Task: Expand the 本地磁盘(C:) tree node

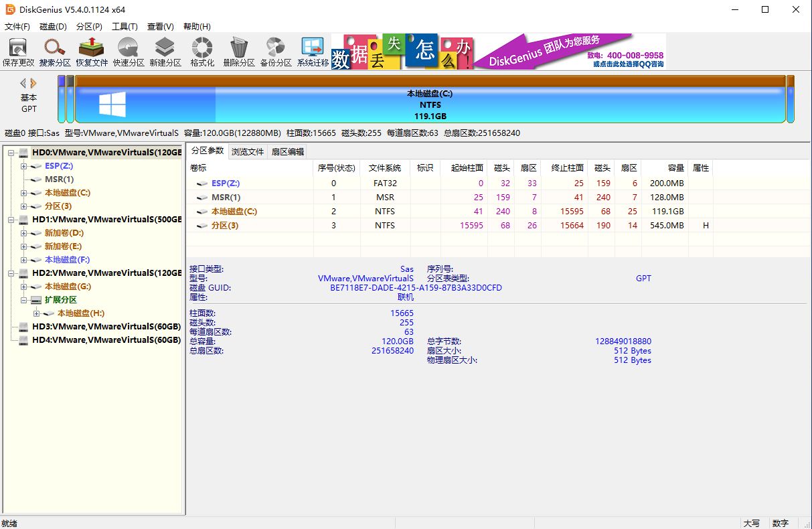Action: [24, 193]
